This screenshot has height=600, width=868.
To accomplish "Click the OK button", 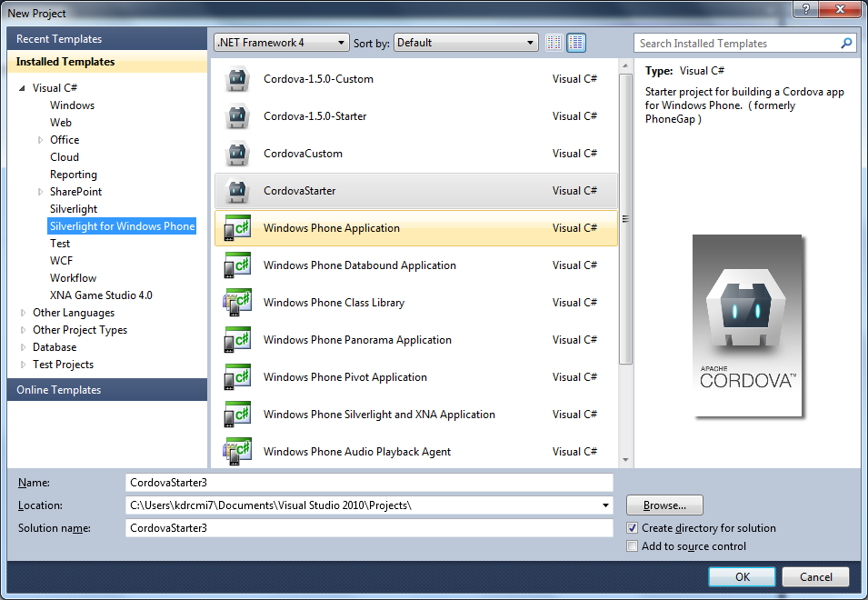I will 742,576.
